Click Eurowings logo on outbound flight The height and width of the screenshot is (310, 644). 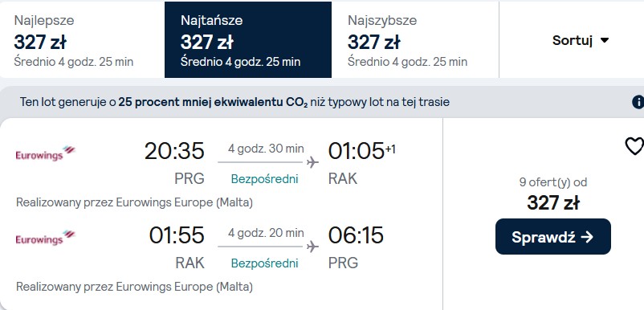(45, 153)
